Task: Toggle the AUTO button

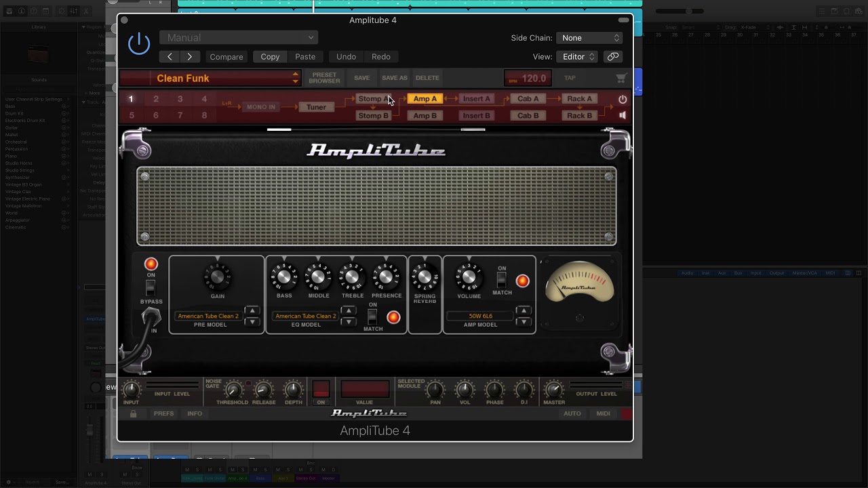Action: (572, 413)
